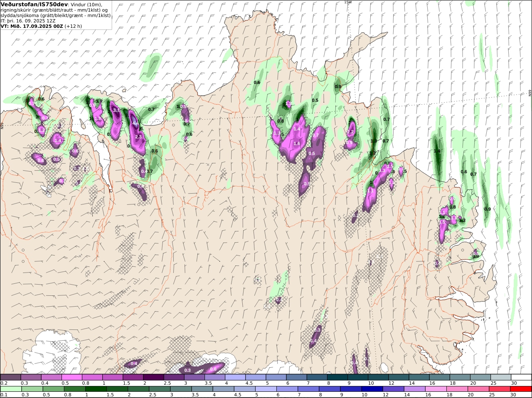Screen dimensions: 532x398
Task: Click the 1.6 precipitation value on the map
Action: 297,144
